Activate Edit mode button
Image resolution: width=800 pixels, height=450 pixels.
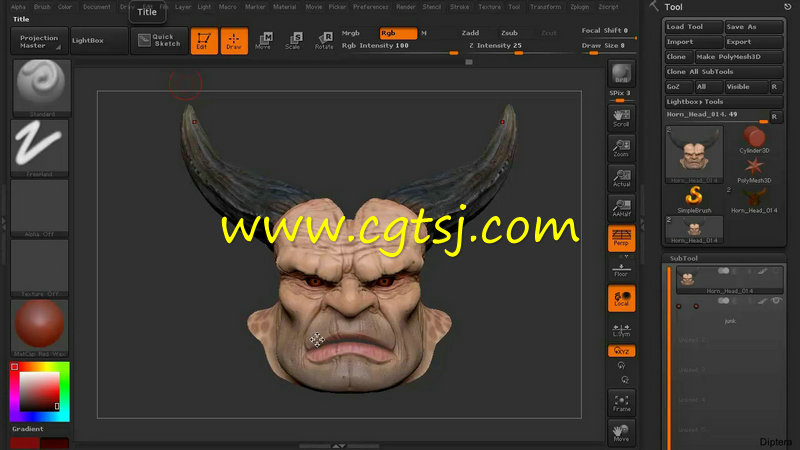click(x=204, y=40)
